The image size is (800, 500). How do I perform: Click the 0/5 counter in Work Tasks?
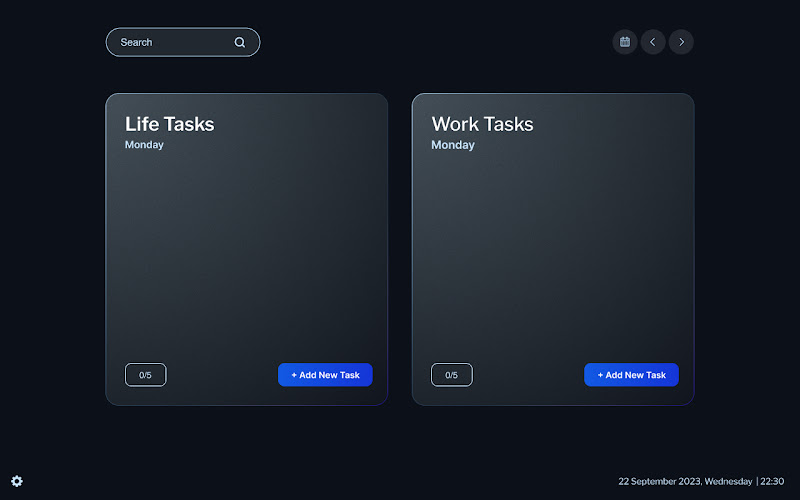click(x=452, y=375)
